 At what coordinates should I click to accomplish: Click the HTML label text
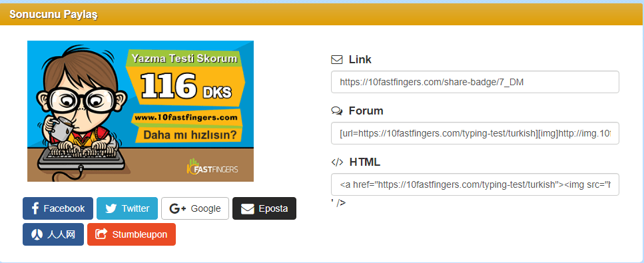(x=365, y=162)
